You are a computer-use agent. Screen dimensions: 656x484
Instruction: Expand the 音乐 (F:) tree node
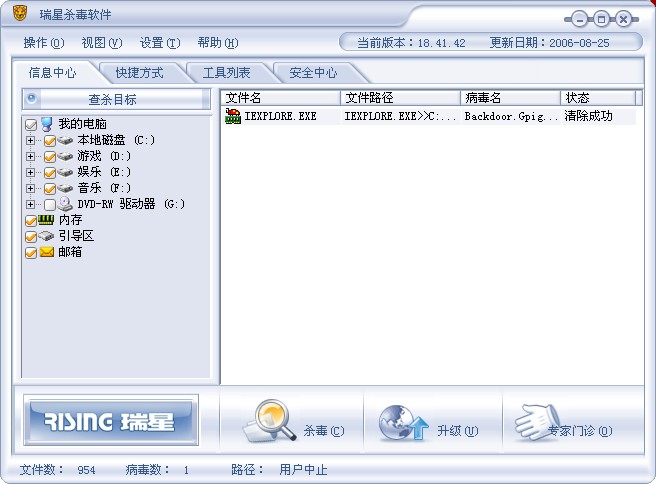30,188
